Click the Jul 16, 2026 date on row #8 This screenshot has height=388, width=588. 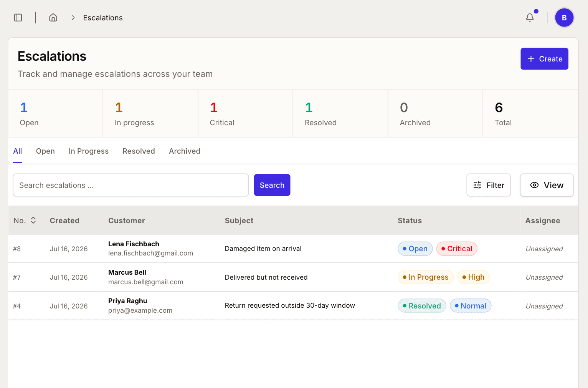click(x=69, y=249)
